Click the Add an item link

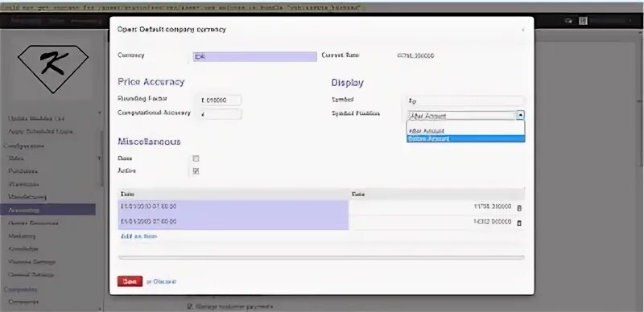coord(138,236)
